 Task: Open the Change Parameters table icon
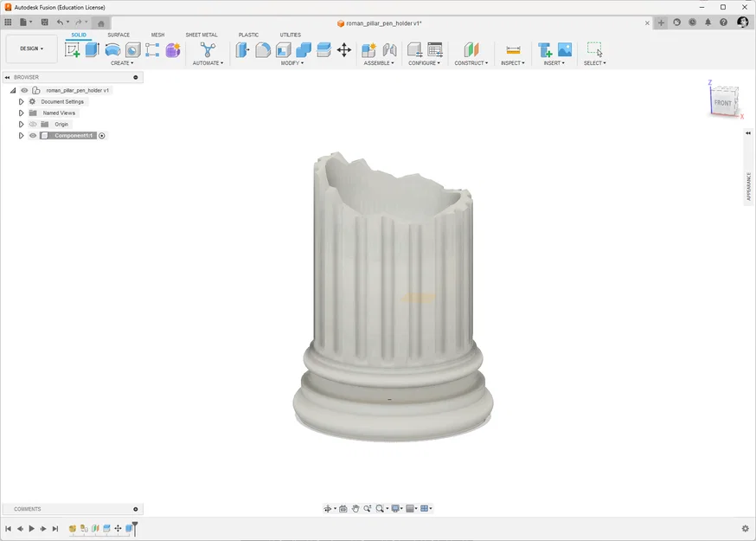[x=435, y=49]
